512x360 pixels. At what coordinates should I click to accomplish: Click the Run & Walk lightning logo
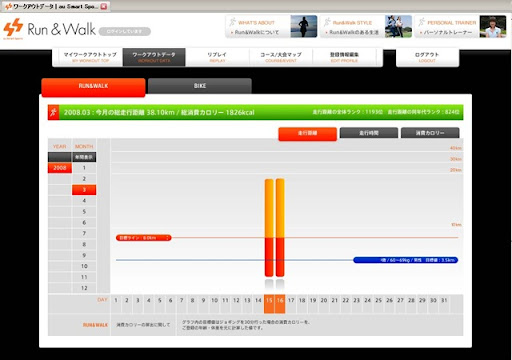point(13,28)
